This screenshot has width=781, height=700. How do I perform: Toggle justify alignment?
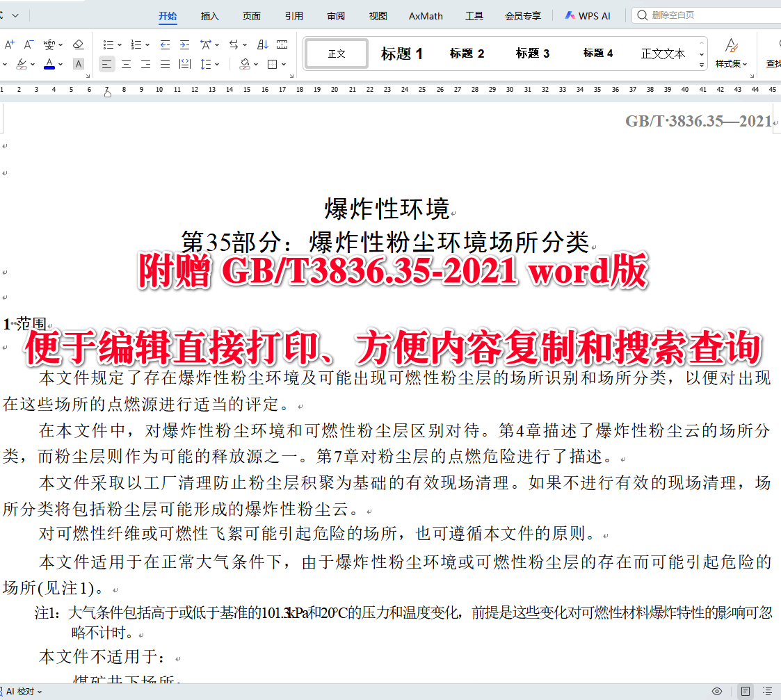click(165, 64)
